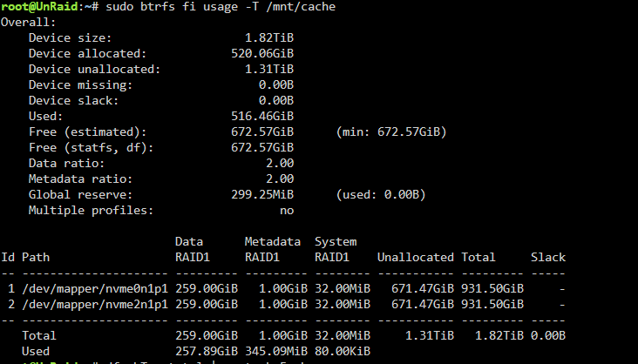Image resolution: width=638 pixels, height=364 pixels.
Task: Click the 'Device missing:' label
Action: pyautogui.click(x=80, y=85)
